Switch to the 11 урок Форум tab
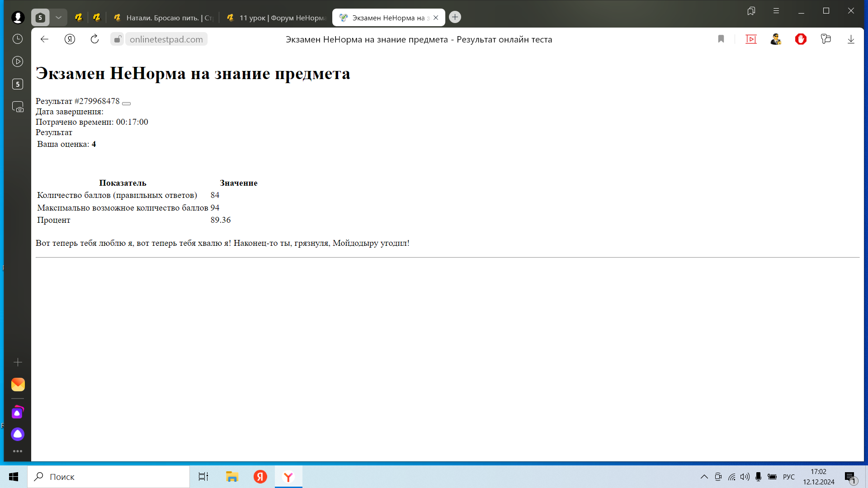 276,18
